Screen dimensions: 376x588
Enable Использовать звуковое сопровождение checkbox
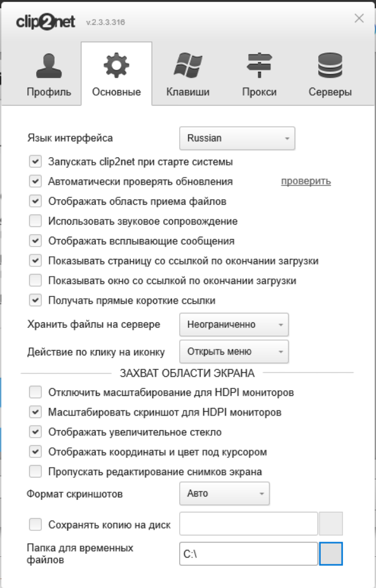pyautogui.click(x=36, y=221)
